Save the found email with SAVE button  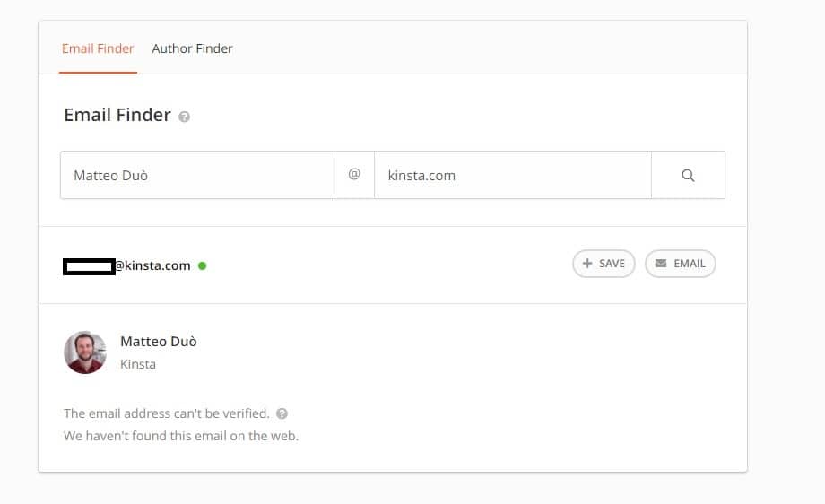[x=604, y=264]
